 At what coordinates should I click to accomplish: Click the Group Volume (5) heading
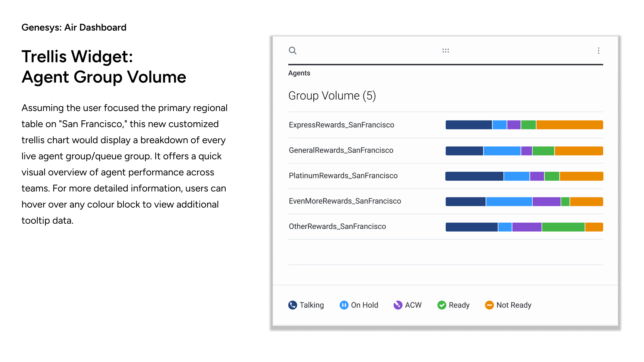332,96
